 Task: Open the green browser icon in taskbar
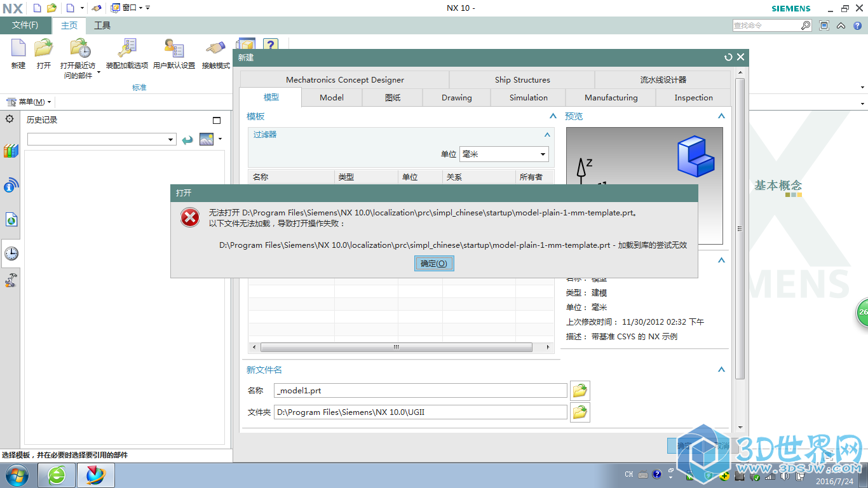click(57, 475)
